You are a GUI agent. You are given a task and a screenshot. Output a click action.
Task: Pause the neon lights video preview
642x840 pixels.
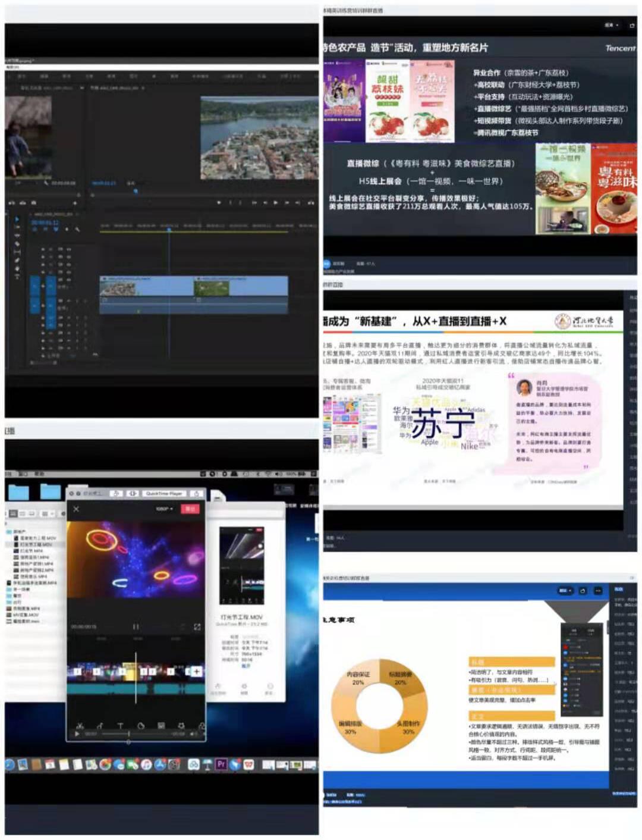tap(136, 626)
